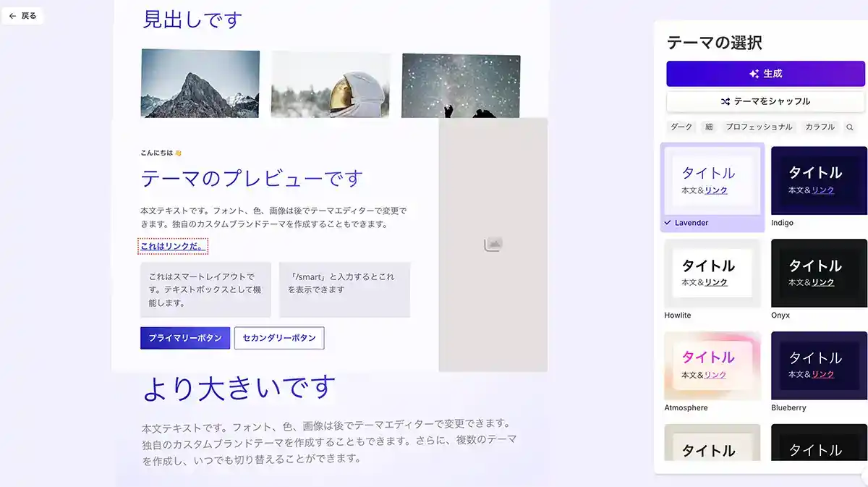
Task: Select the カラフル filter tag
Action: click(x=820, y=127)
